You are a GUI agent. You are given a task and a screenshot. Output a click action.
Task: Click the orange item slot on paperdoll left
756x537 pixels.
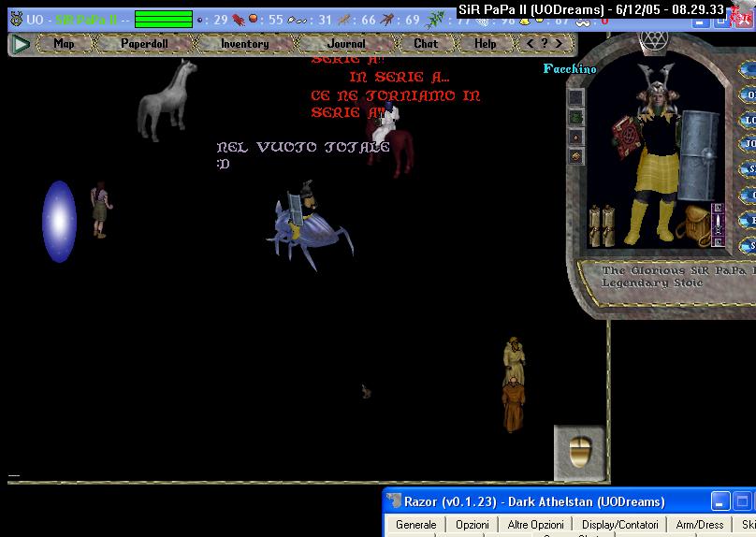575,156
